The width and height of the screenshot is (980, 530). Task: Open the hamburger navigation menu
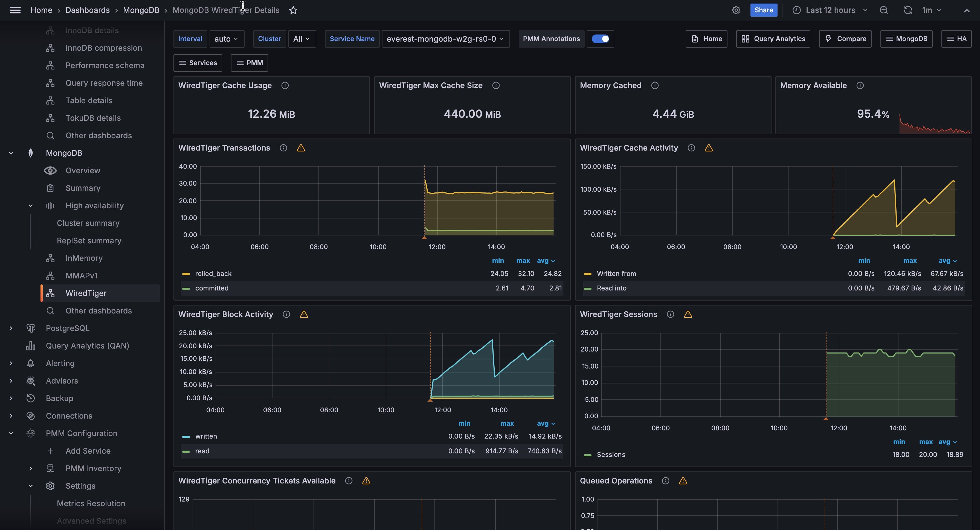point(15,10)
